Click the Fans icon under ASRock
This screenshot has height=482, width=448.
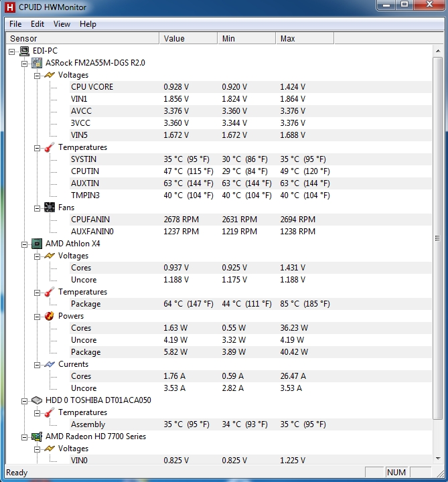[50, 208]
